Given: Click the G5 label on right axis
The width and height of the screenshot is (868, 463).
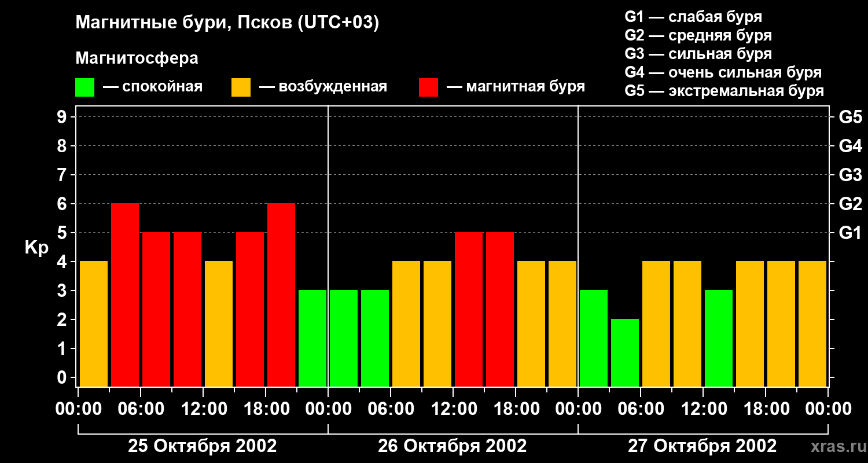Looking at the screenshot, I should pos(850,117).
